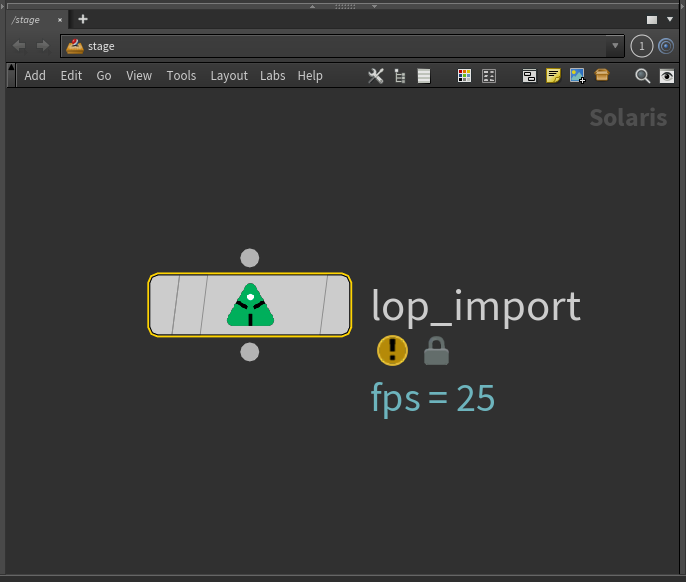Open the pane options dropdown arrow

(670, 19)
